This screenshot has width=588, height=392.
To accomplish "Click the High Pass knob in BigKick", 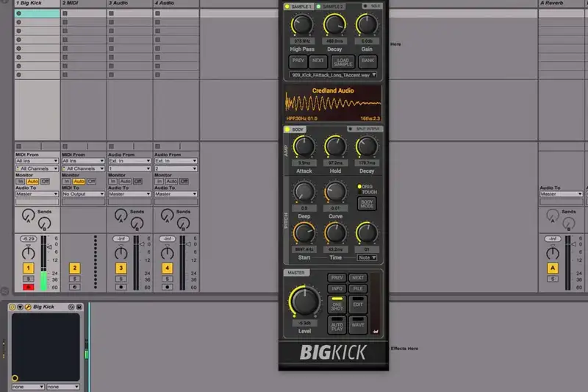I will pyautogui.click(x=302, y=25).
